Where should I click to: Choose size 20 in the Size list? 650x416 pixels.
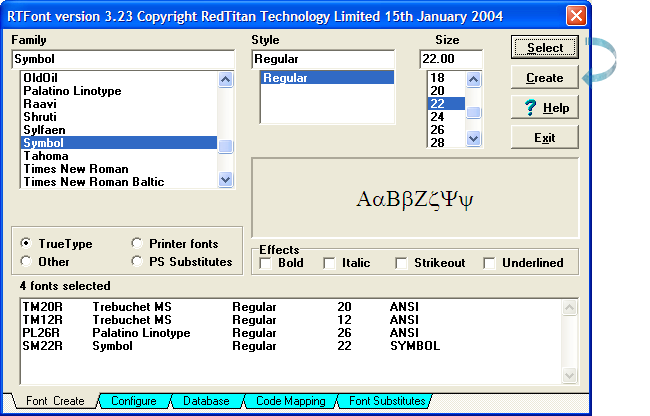click(446, 91)
